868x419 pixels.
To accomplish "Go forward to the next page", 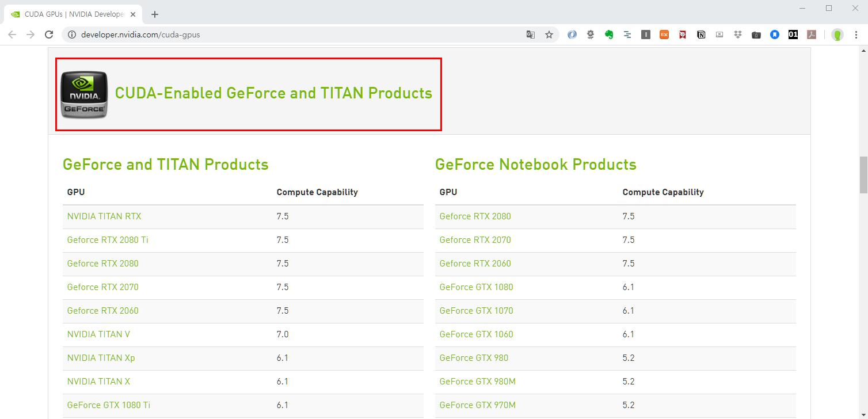I will click(x=31, y=35).
